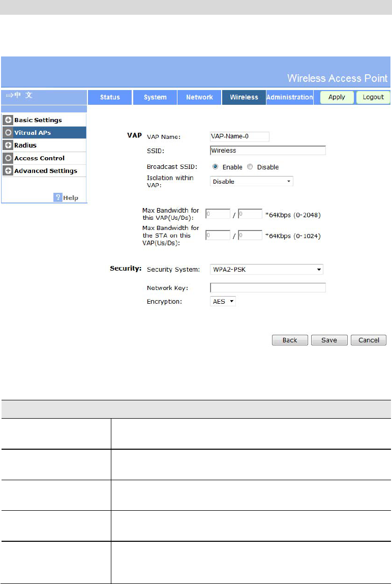Switch to the Wireless tab
Viewport: 392px width, 584px height.
coord(244,97)
